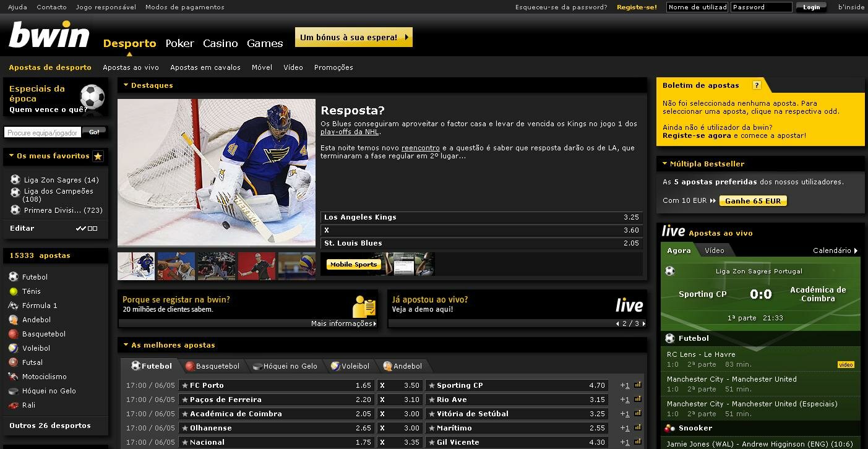868x449 pixels.
Task: Click the register notepad icon in promo
Action: point(364,307)
